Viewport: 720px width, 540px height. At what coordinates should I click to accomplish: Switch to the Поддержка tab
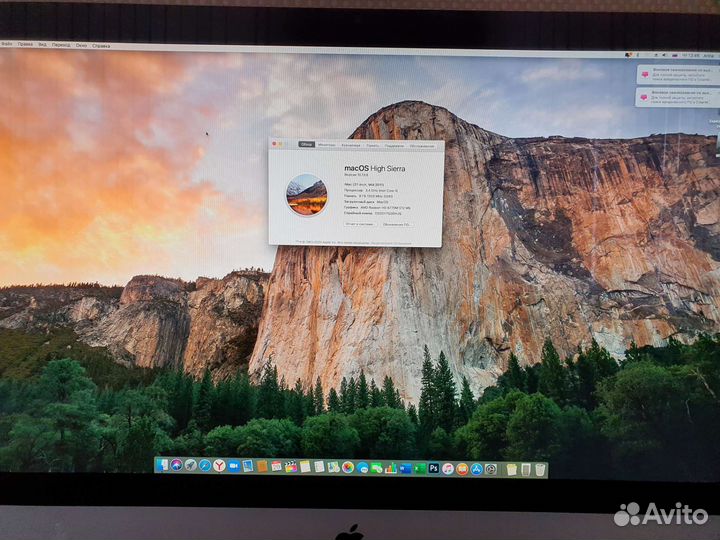coord(394,146)
